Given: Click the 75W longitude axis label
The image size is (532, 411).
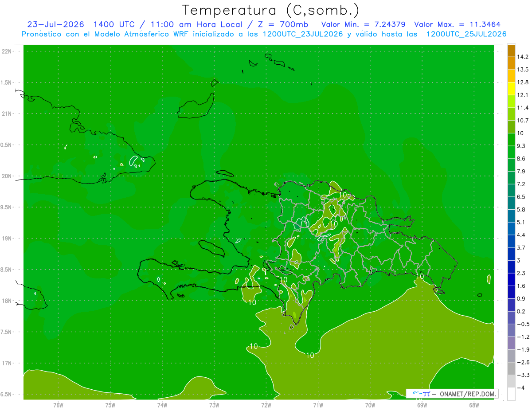Looking at the screenshot, I should [110, 405].
